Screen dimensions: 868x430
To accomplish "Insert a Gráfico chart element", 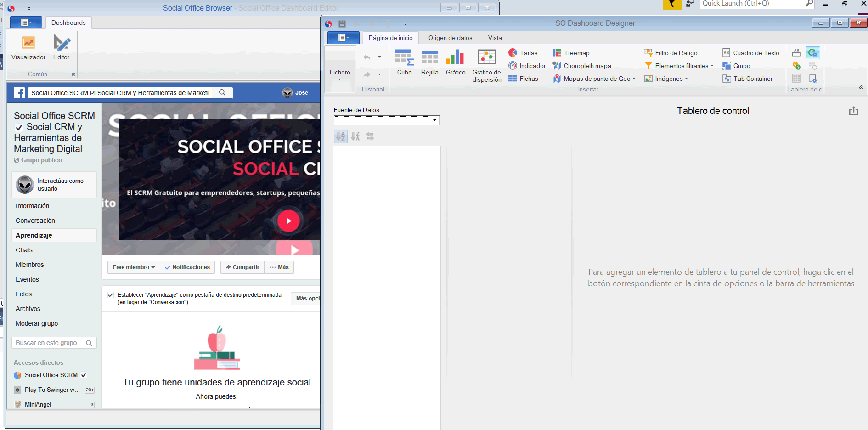I will click(x=456, y=62).
